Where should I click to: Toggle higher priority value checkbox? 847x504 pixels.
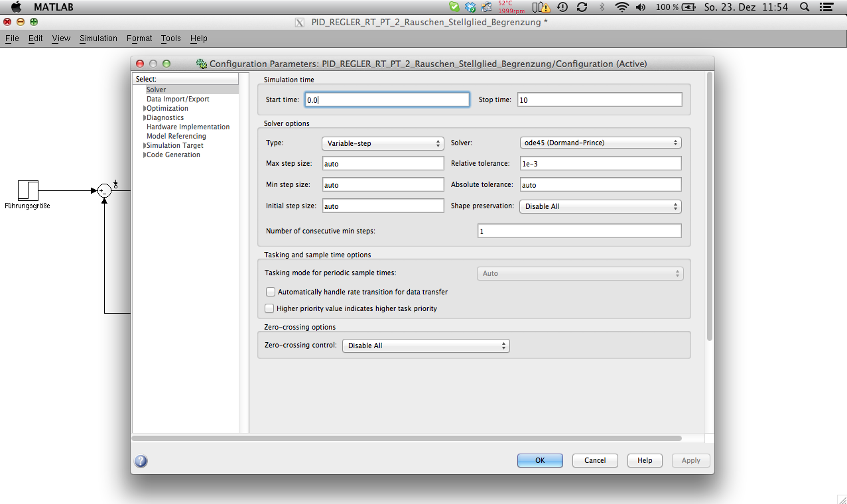point(270,308)
